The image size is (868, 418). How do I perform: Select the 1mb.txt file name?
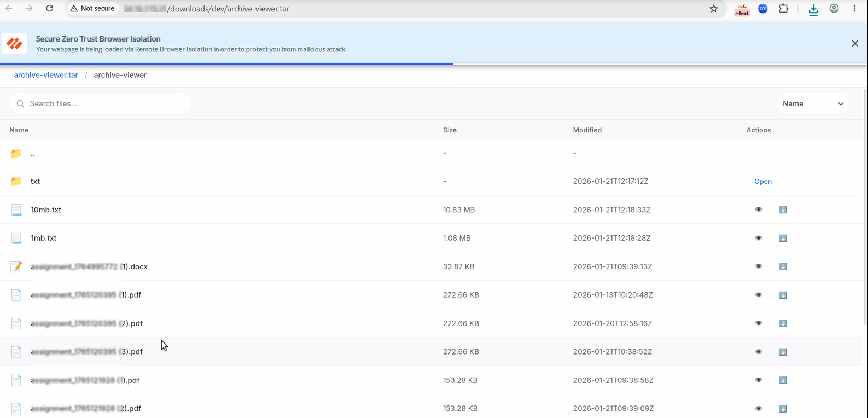44,238
